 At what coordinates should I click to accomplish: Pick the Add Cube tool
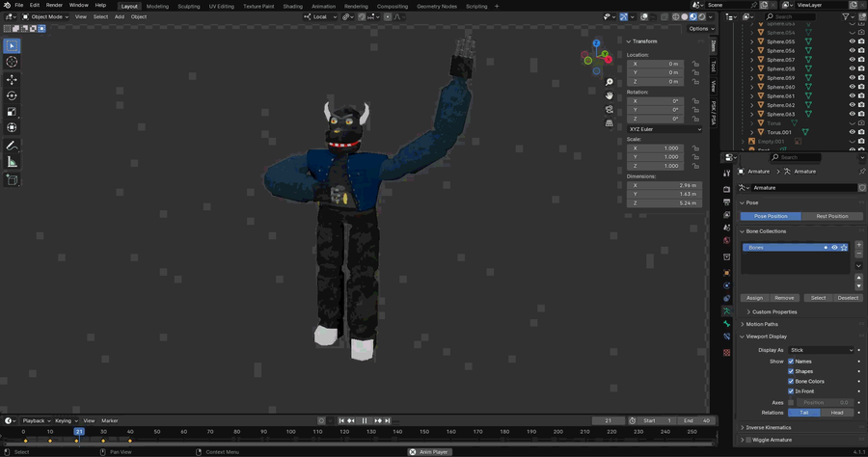coord(12,180)
